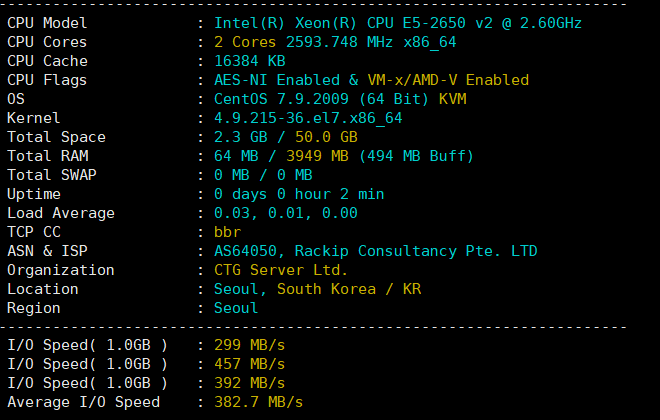660x420 pixels.
Task: Select the CTG Server Ltd. organization
Action: point(281,270)
